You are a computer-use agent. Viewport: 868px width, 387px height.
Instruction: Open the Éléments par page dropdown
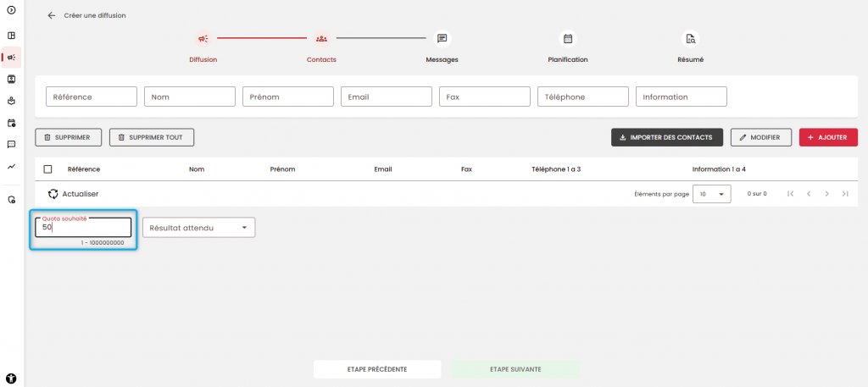click(712, 194)
